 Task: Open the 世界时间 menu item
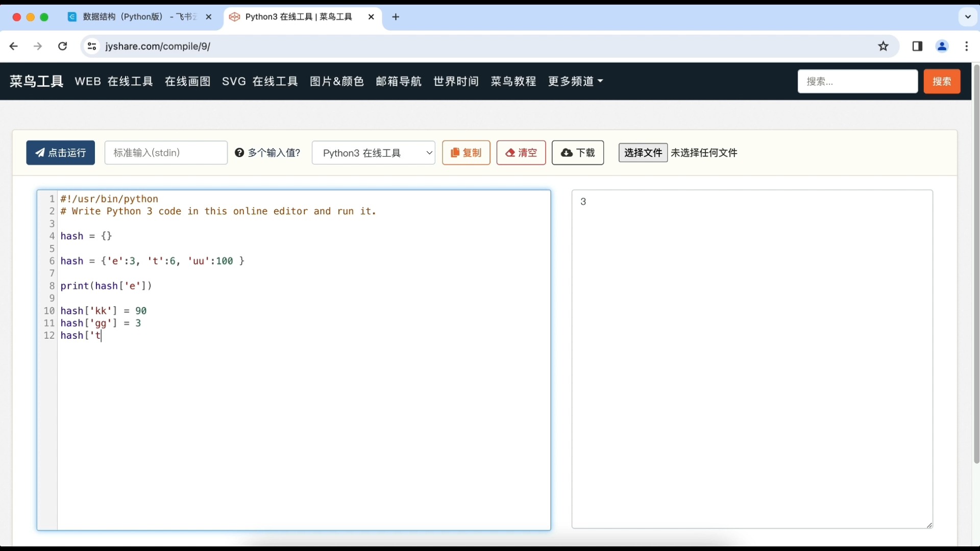point(456,81)
